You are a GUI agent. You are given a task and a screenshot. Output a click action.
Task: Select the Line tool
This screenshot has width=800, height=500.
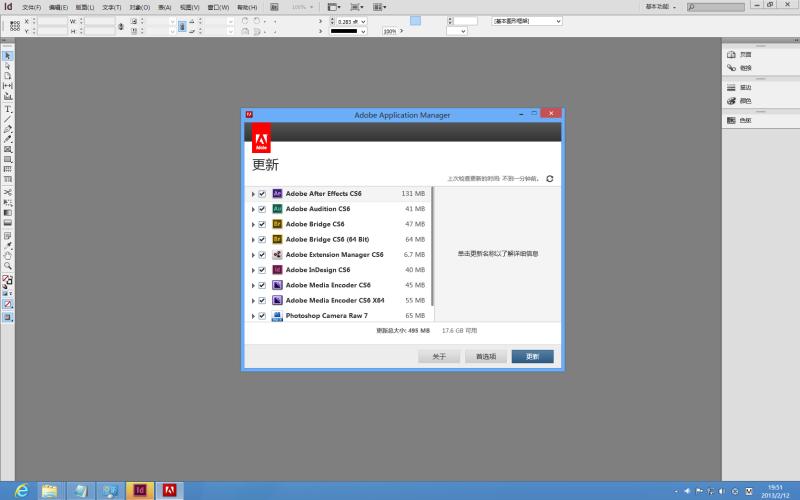[x=8, y=119]
